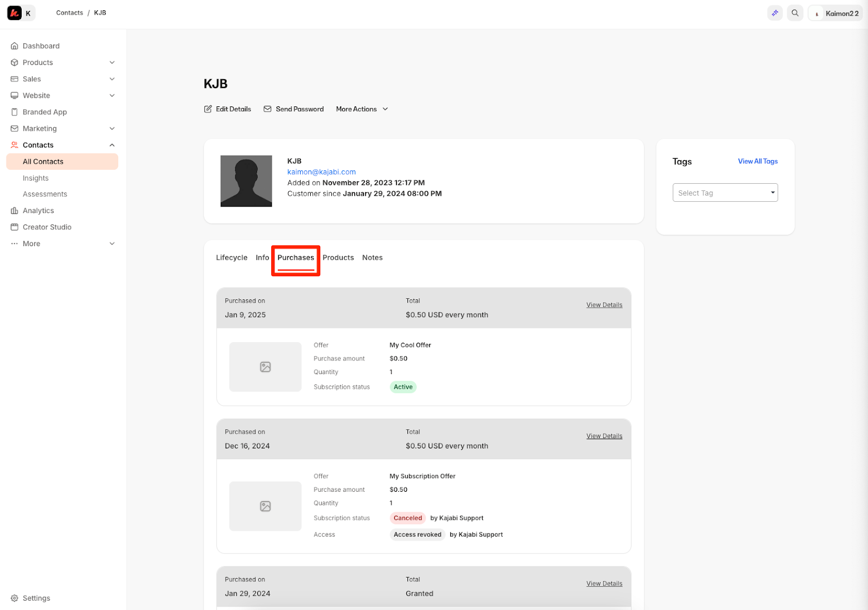
Task: Expand the More Actions dropdown
Action: pos(362,109)
